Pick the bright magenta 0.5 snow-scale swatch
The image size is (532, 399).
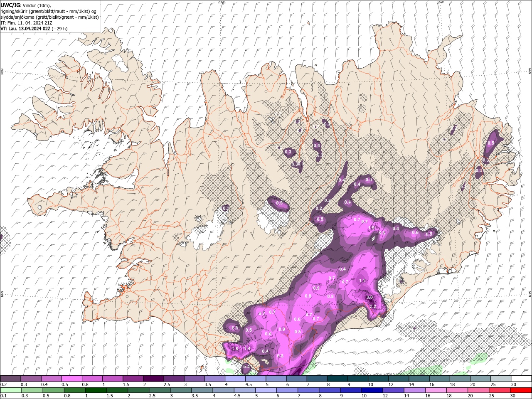point(71,379)
